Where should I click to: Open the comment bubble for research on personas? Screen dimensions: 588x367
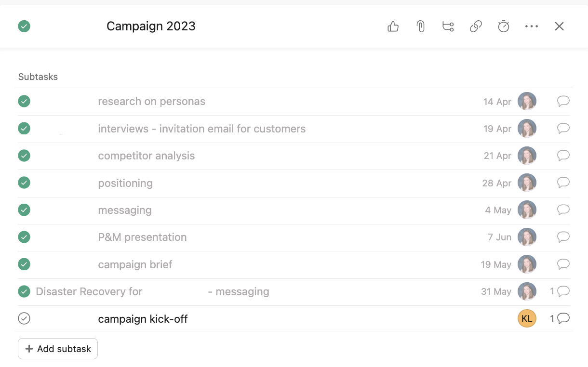(x=563, y=101)
